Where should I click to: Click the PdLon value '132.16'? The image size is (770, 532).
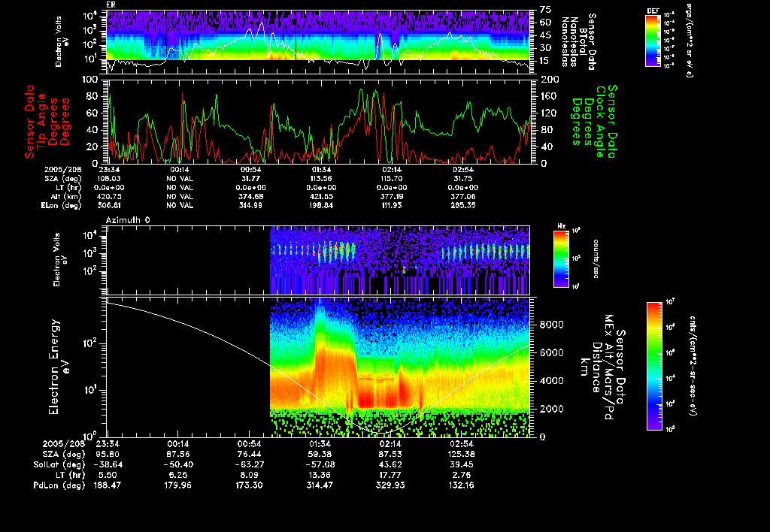pos(461,485)
